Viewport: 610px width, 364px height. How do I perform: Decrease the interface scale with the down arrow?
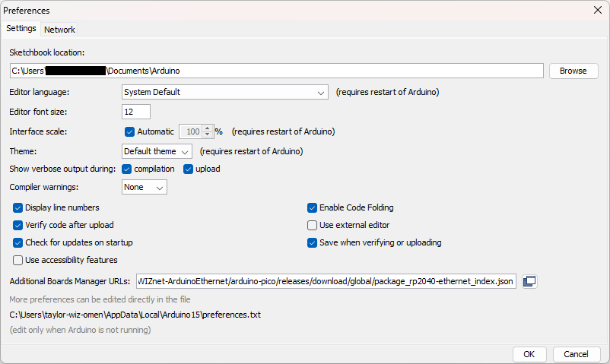click(208, 135)
